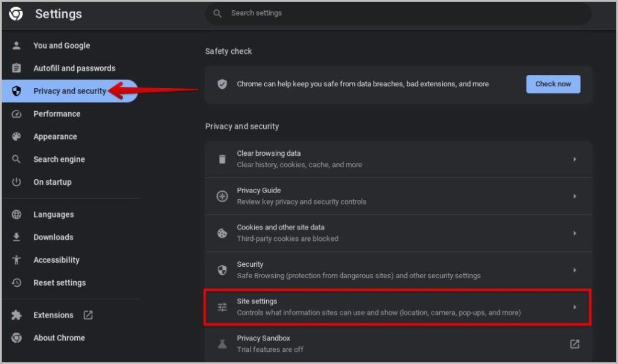Click the magnifier icon for Search engine

pos(16,159)
